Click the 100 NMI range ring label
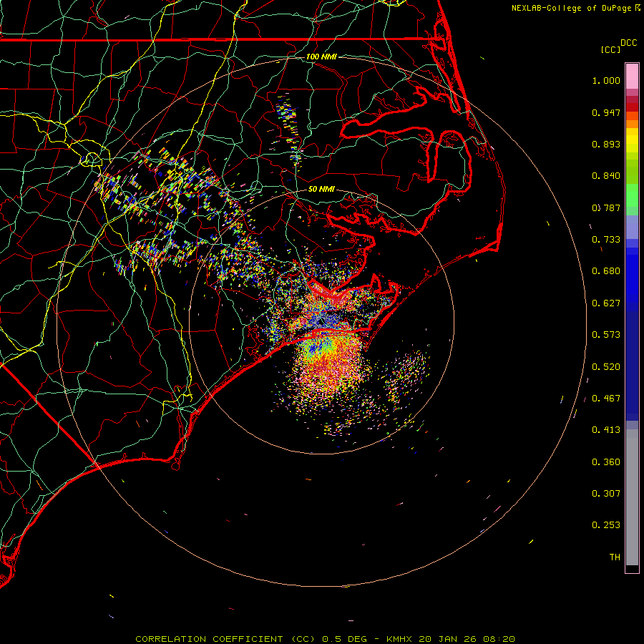This screenshot has height=644, width=644. [x=321, y=57]
